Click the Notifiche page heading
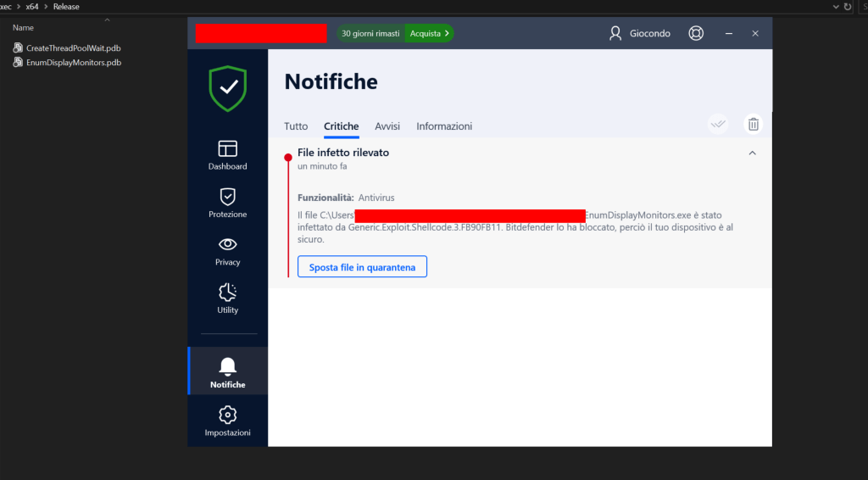Viewport: 868px width, 480px height. coord(331,81)
